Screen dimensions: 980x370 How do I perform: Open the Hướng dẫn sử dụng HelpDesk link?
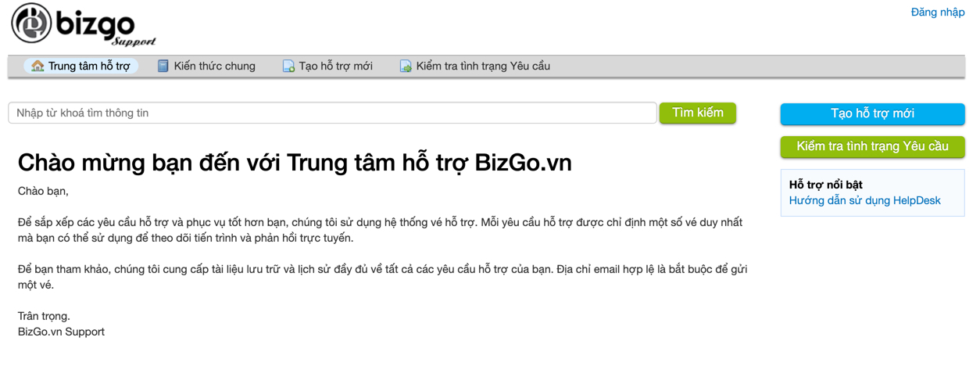click(864, 200)
